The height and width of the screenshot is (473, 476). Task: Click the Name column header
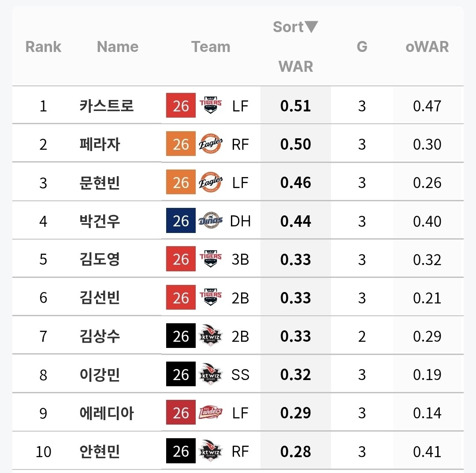(118, 47)
